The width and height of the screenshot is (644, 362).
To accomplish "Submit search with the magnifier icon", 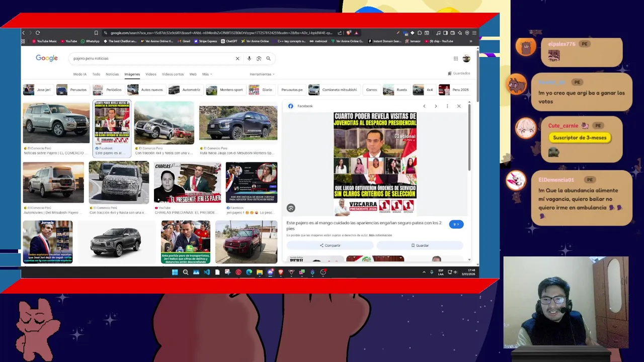I will tap(268, 58).
